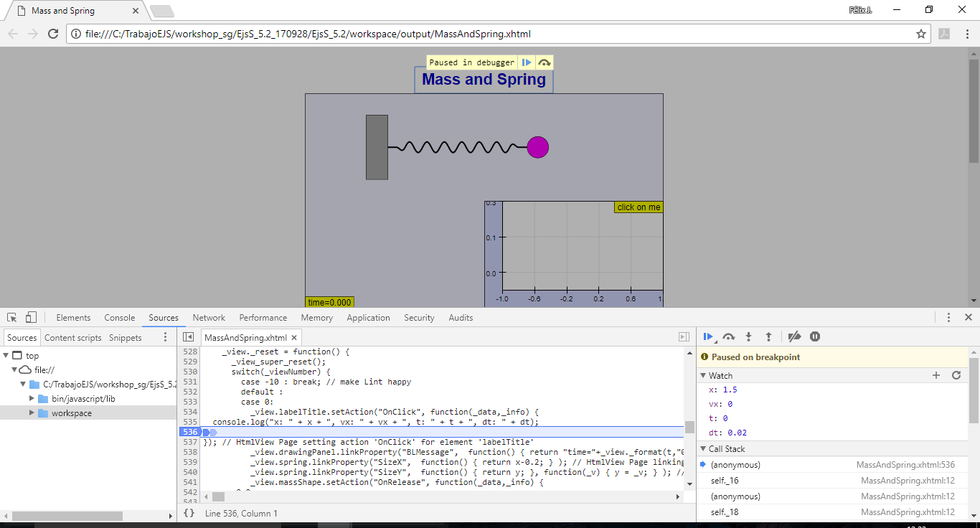Add a new watch expression
Image resolution: width=980 pixels, height=528 pixels.
coord(936,375)
